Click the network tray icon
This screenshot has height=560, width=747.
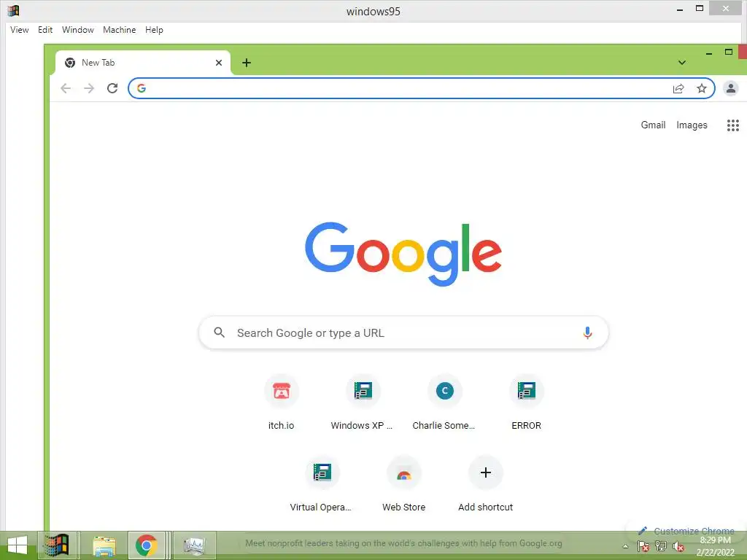click(661, 546)
